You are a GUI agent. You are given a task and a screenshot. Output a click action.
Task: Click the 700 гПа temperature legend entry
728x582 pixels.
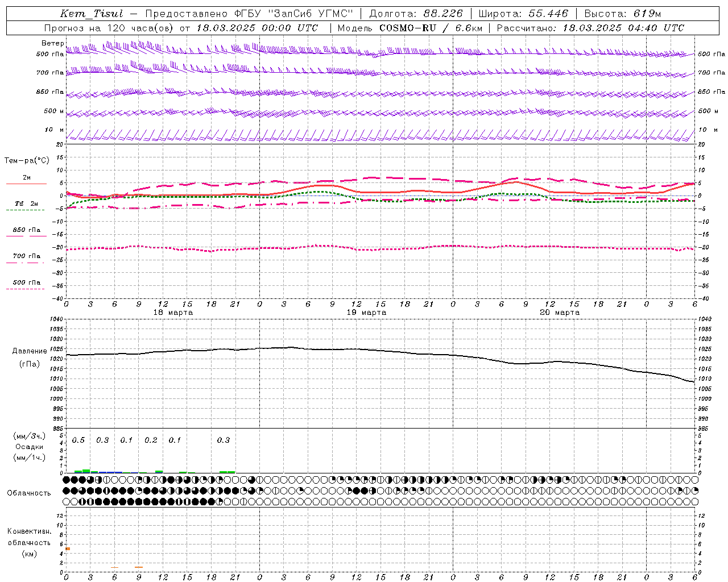27,256
